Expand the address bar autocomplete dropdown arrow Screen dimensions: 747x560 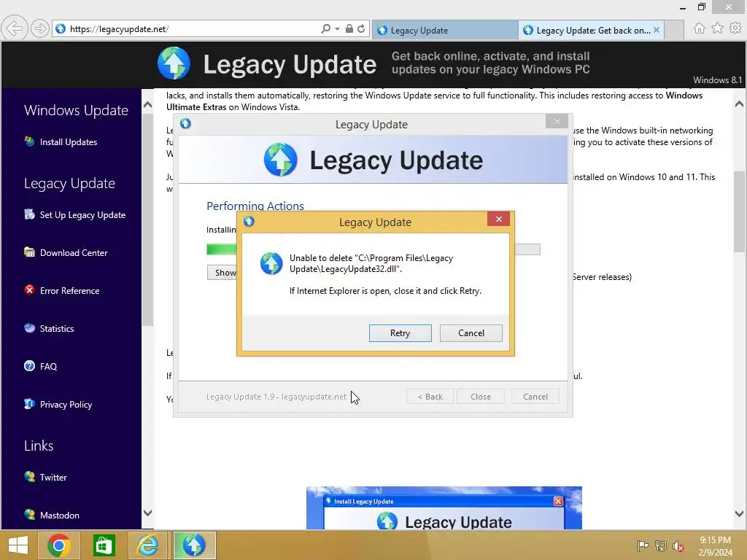[x=337, y=28]
